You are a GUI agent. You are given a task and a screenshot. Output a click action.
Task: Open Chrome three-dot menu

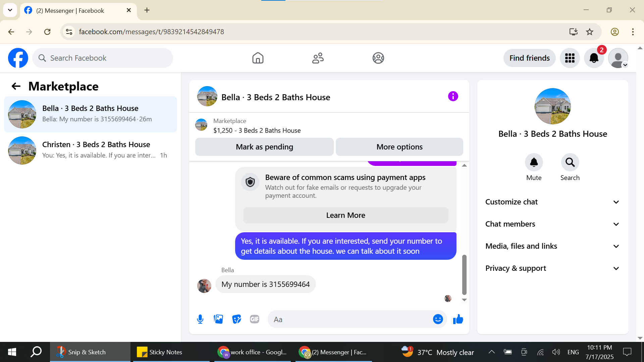click(x=633, y=32)
